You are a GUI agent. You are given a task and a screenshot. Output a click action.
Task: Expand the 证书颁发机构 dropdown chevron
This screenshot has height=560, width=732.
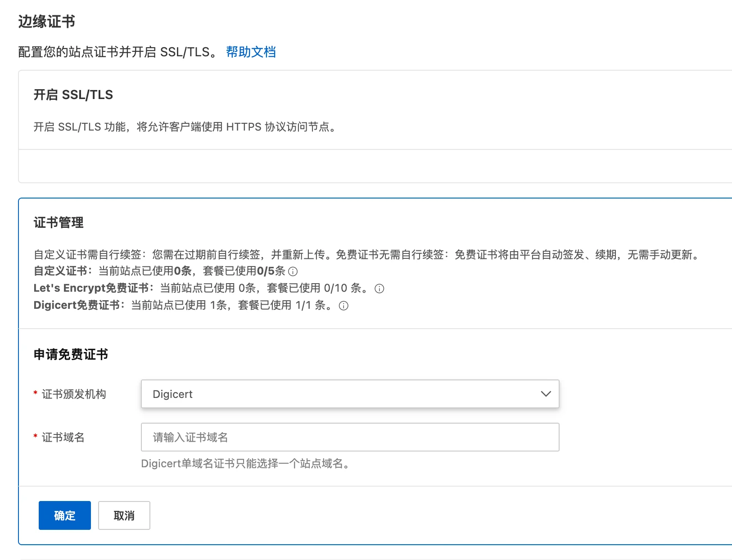pos(546,394)
